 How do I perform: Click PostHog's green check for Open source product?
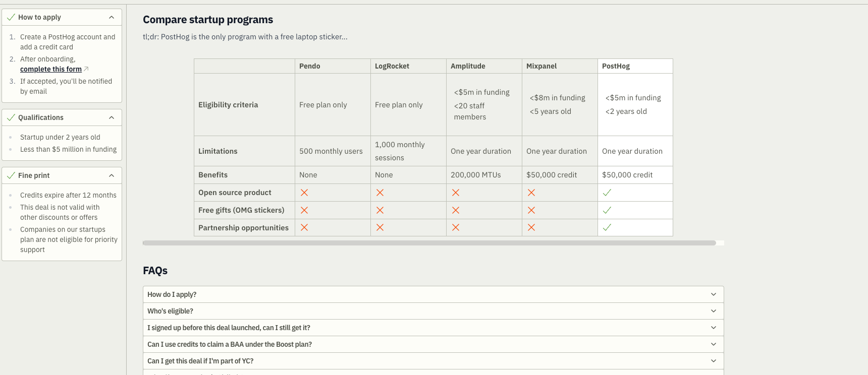pos(607,193)
